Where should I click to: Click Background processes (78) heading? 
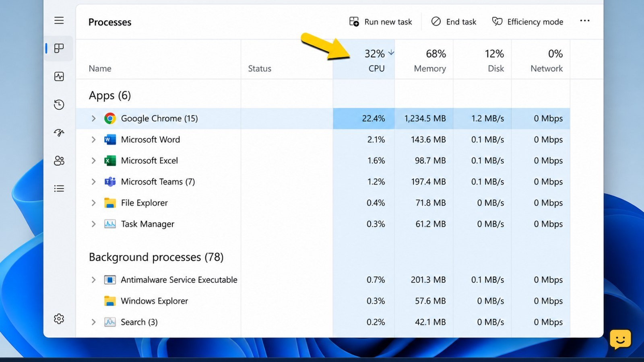point(156,257)
